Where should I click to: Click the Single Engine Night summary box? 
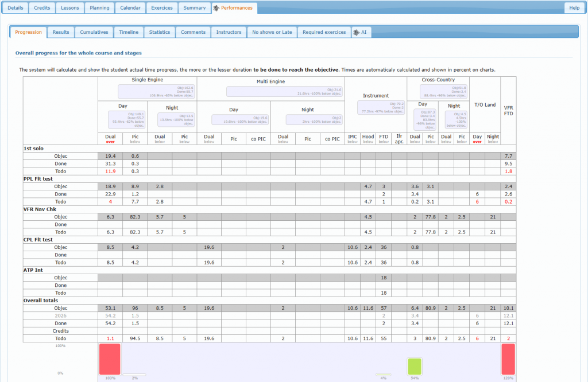(176, 120)
